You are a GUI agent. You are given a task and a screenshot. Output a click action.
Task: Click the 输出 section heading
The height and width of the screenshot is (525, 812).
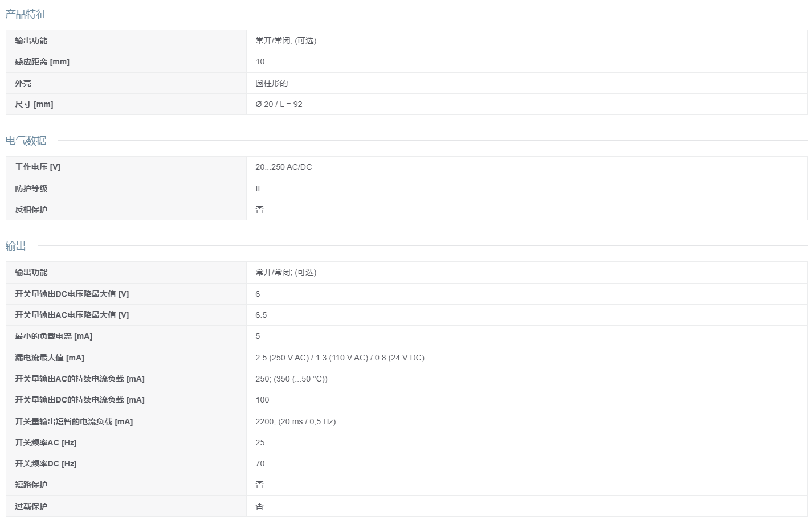[15, 246]
